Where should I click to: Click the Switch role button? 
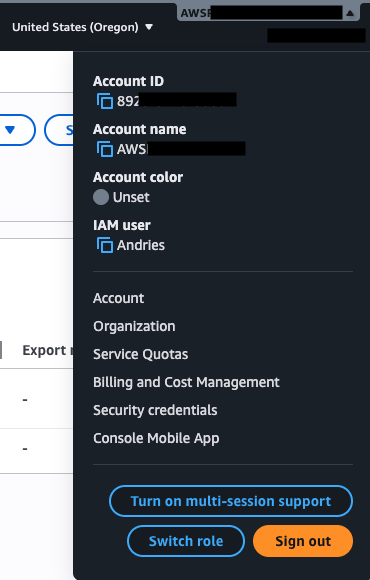pyautogui.click(x=186, y=541)
